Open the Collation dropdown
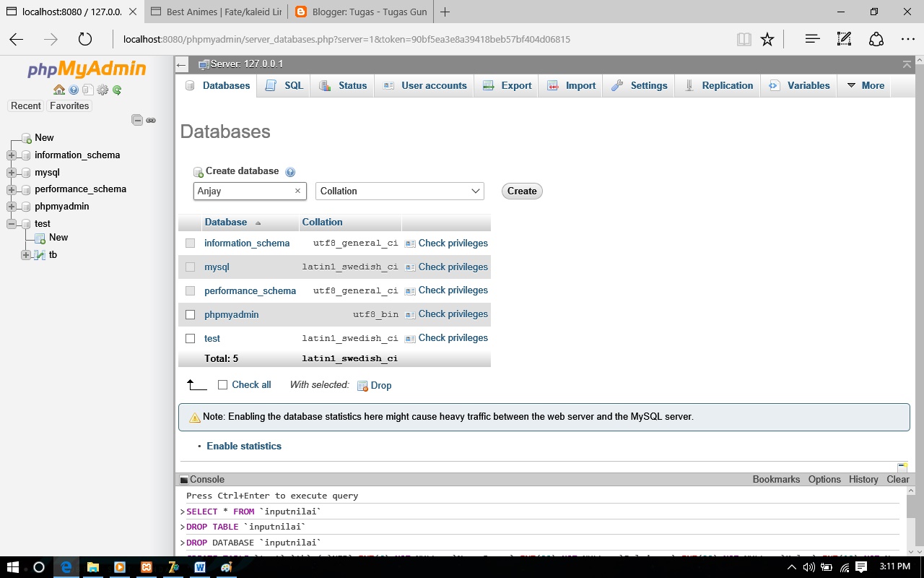The image size is (924, 578). click(399, 191)
